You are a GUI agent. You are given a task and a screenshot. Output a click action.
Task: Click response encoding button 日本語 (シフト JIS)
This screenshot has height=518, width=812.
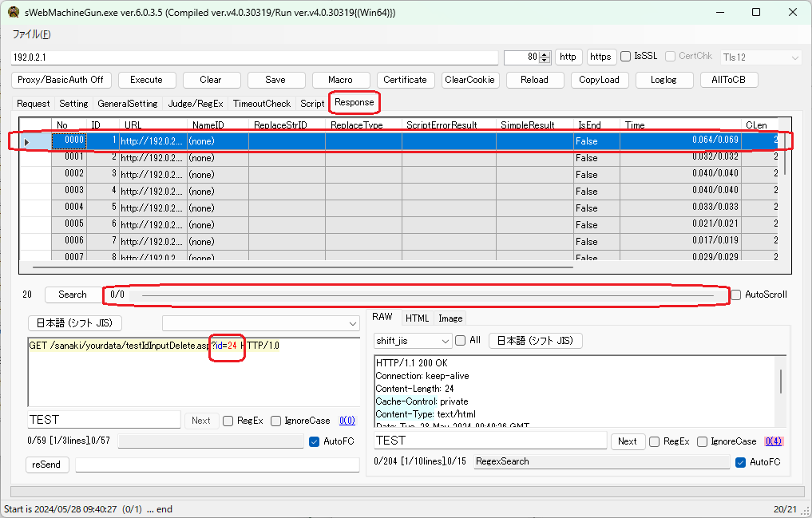click(x=536, y=341)
